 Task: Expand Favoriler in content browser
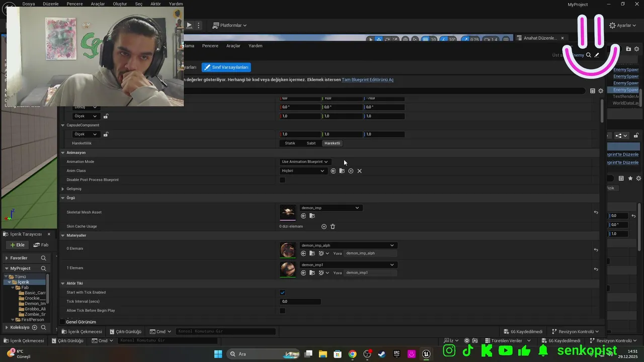7,258
